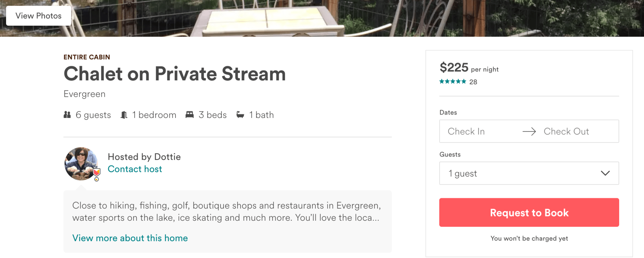The width and height of the screenshot is (644, 258).
Task: Click the bathtub icon beside 1 bath
Action: coord(240,115)
